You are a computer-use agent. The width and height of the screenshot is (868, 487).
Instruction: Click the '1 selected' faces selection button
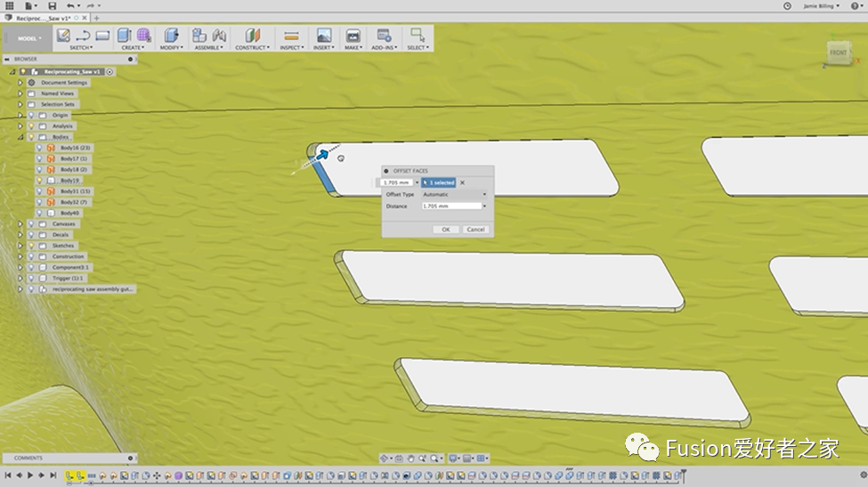click(438, 183)
